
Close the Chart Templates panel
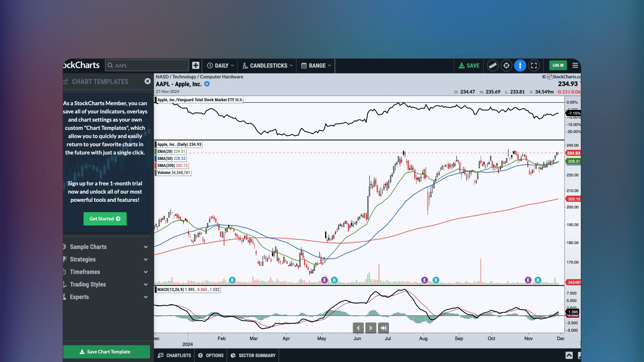[x=148, y=81]
